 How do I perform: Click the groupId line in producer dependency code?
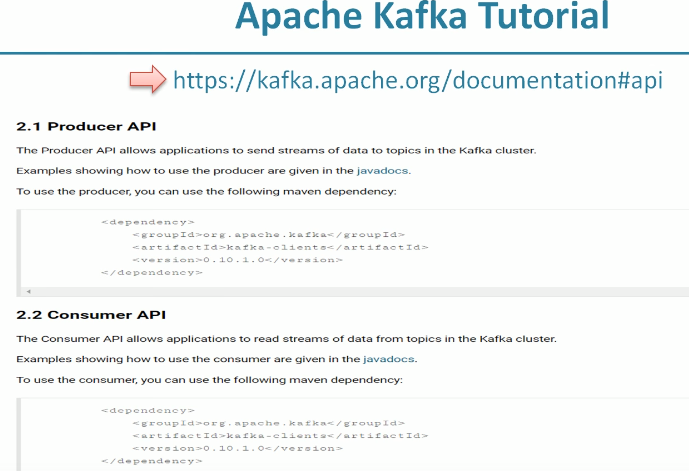[268, 235]
